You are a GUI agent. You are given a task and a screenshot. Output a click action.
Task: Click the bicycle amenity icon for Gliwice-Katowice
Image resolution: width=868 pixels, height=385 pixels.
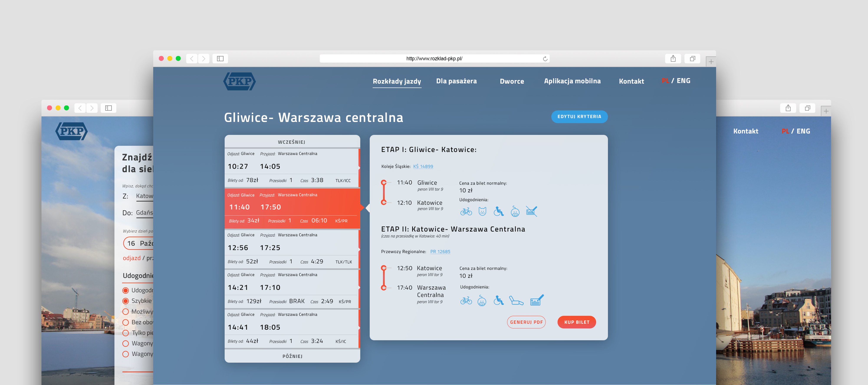click(x=466, y=211)
